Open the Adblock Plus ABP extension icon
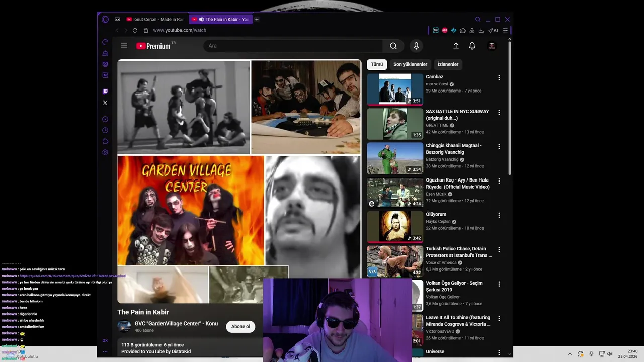The height and width of the screenshot is (362, 644). [x=445, y=30]
